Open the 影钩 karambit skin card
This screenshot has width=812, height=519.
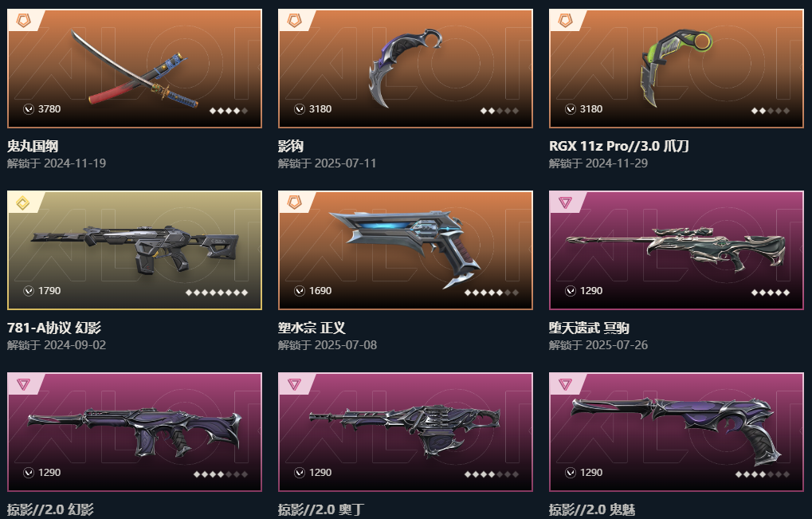coord(406,69)
